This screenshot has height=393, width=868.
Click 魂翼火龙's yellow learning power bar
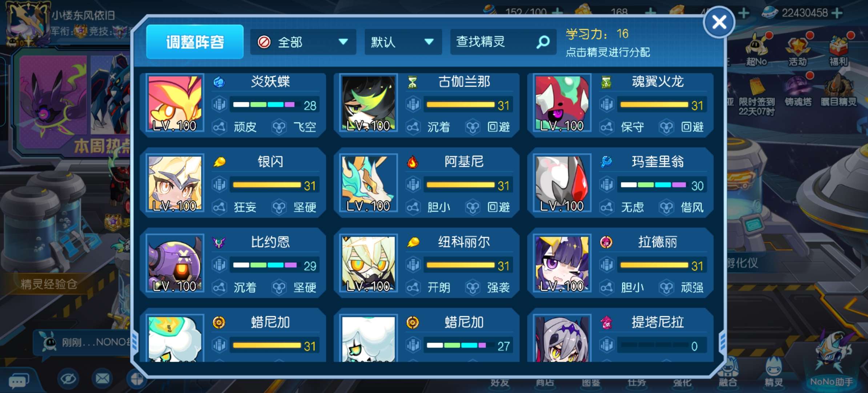654,105
